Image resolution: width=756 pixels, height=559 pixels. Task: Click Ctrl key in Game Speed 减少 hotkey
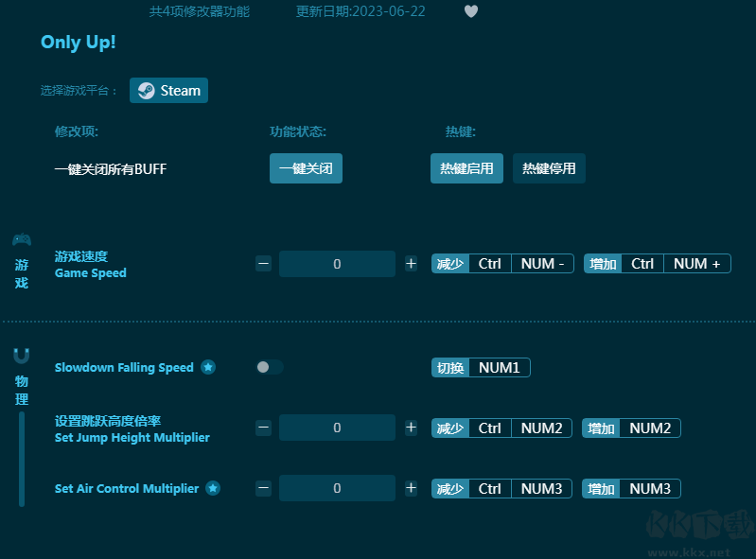[x=490, y=264]
